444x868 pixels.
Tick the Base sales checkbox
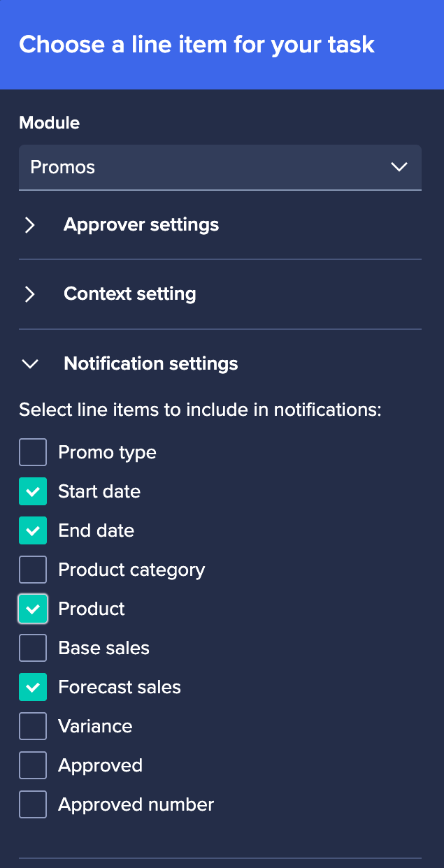33,649
